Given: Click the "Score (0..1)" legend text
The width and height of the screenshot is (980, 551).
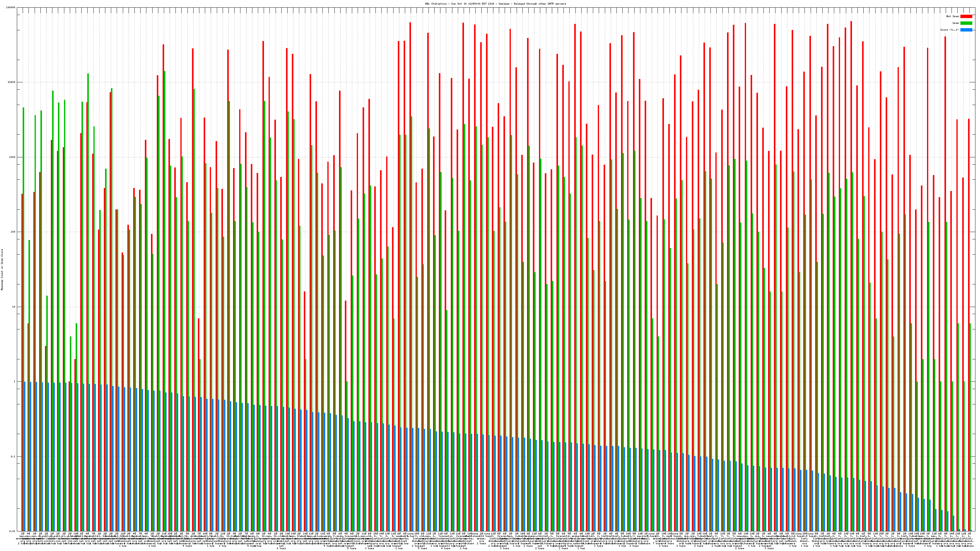Looking at the screenshot, I should tap(949, 30).
